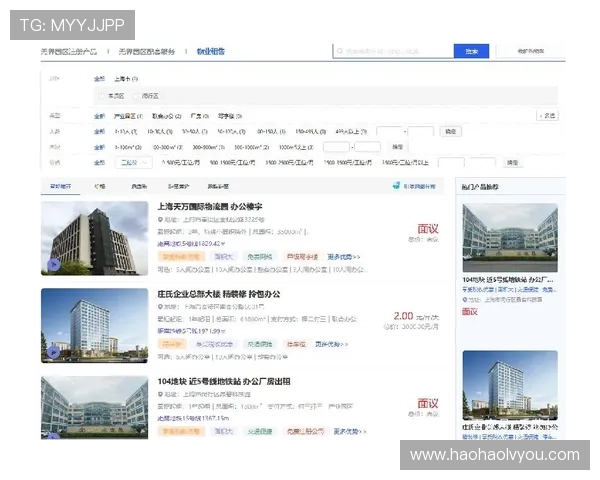
Task: Click the location pin under 庄氏企业总部大楼 title
Action: click(x=160, y=307)
